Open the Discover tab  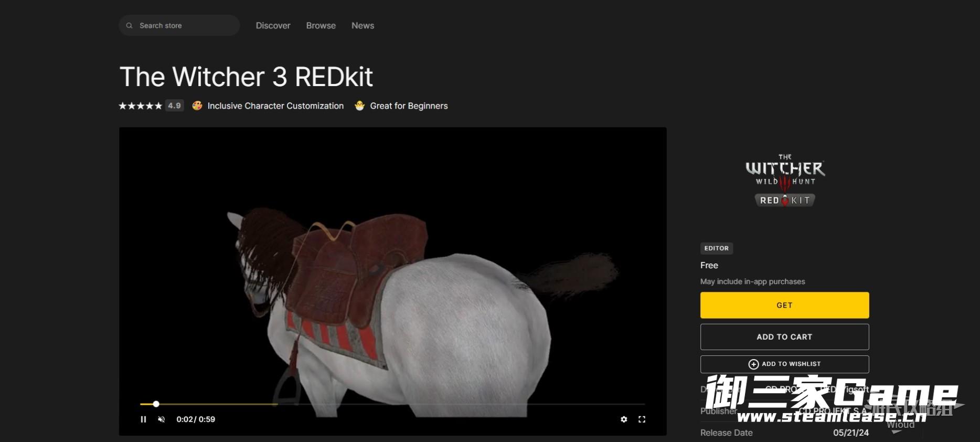(x=273, y=26)
